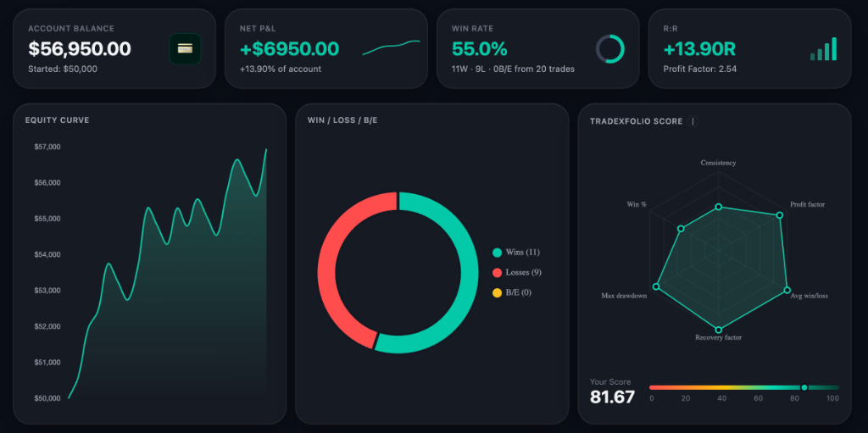Click the R:R card title
This screenshot has height=433, width=868.
[x=671, y=28]
